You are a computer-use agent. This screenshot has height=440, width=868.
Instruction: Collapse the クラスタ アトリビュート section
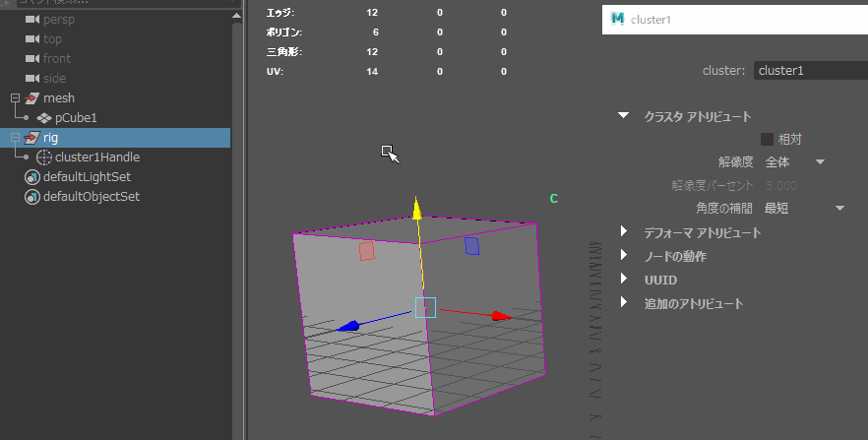click(623, 116)
